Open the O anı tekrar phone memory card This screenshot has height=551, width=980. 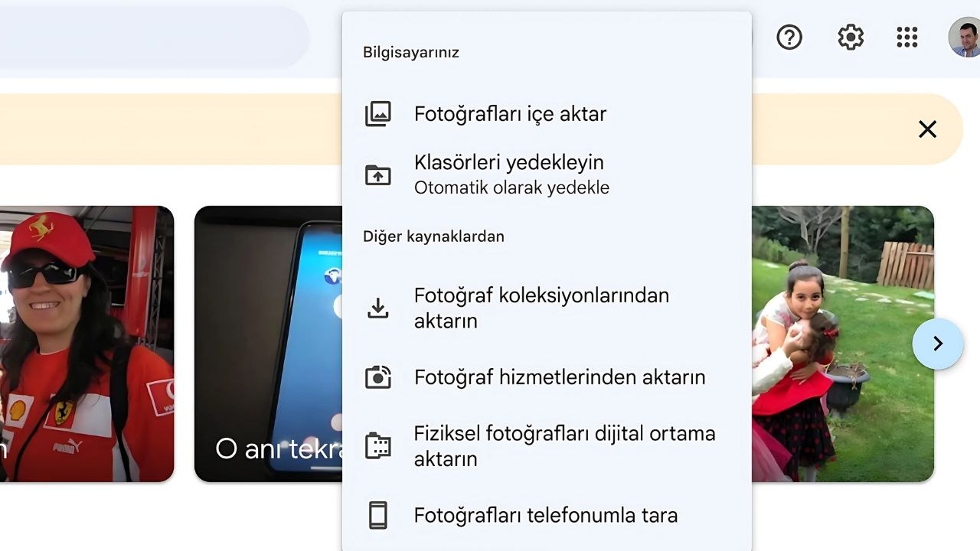pos(268,344)
